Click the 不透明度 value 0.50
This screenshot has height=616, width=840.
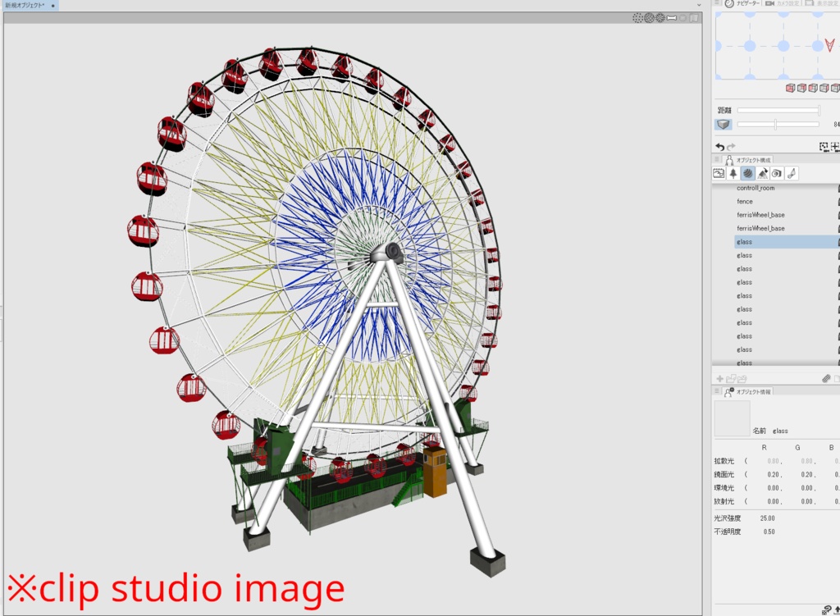pyautogui.click(x=769, y=532)
